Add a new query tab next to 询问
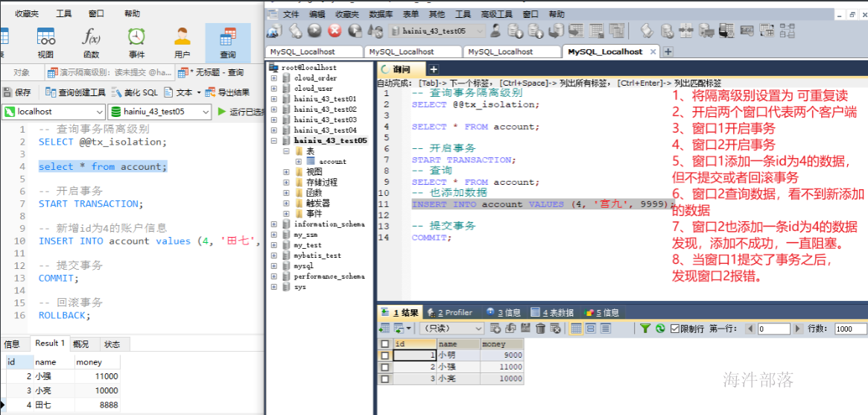Screen dimensions: 868x415 [434, 69]
